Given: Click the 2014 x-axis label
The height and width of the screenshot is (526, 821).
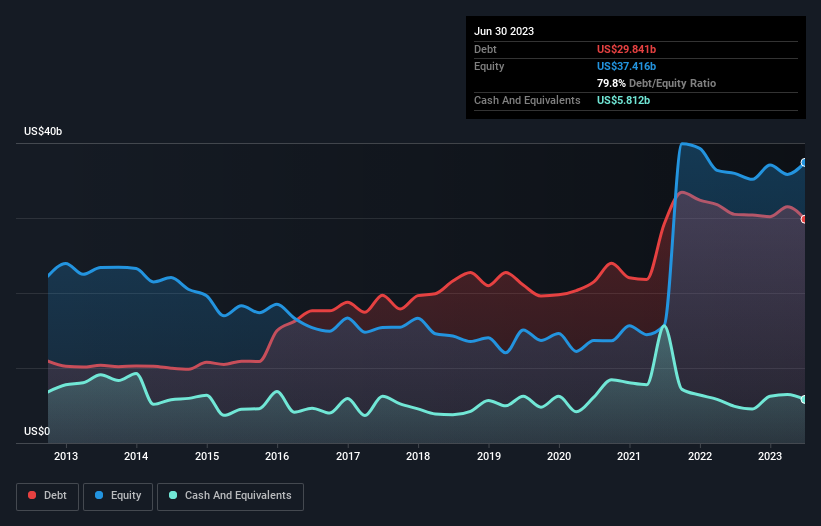Looking at the screenshot, I should point(136,456).
